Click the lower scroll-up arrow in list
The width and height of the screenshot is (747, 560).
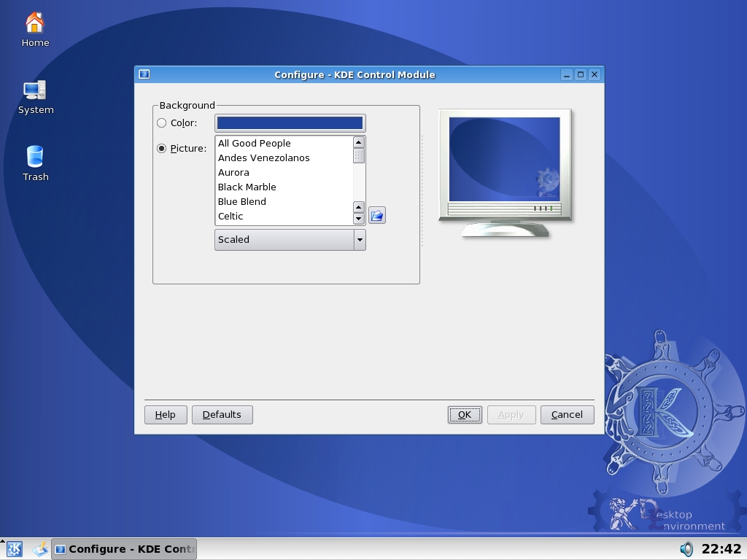click(x=359, y=207)
